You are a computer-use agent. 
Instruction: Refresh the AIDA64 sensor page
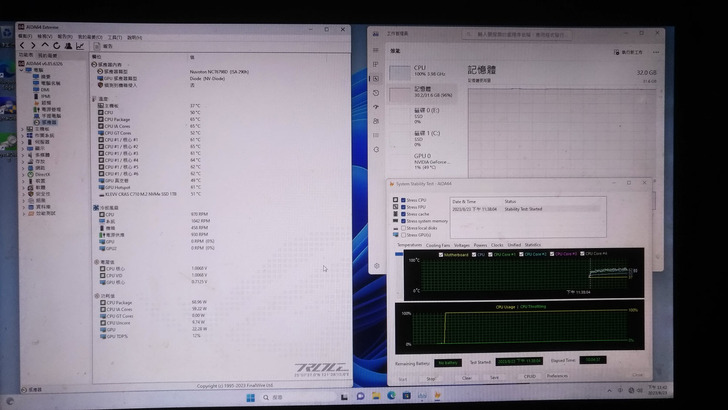point(57,46)
